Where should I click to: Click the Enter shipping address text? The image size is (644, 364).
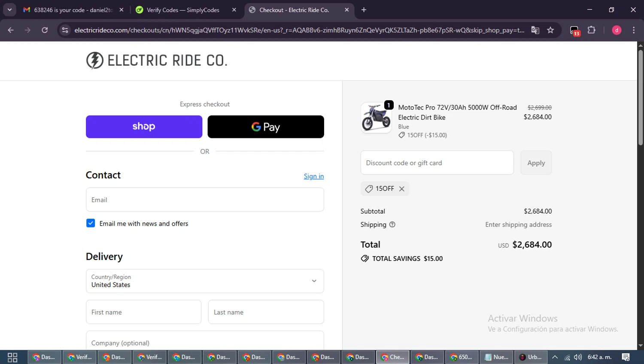click(519, 224)
